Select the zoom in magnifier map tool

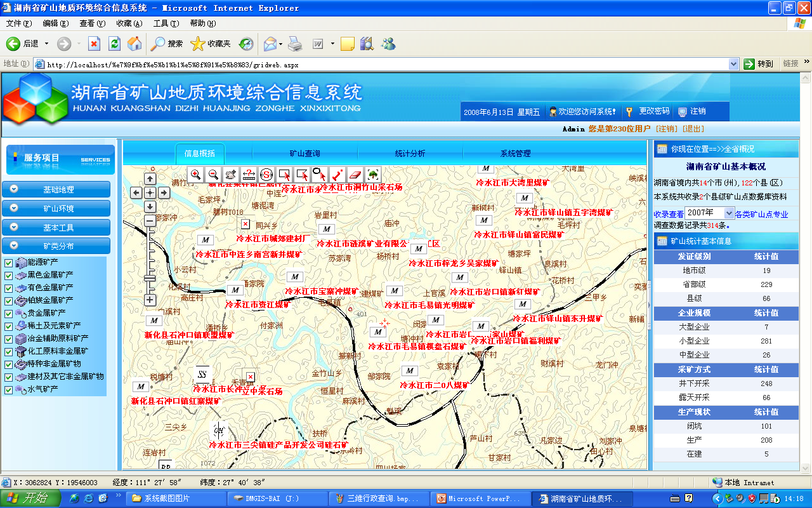pyautogui.click(x=195, y=174)
